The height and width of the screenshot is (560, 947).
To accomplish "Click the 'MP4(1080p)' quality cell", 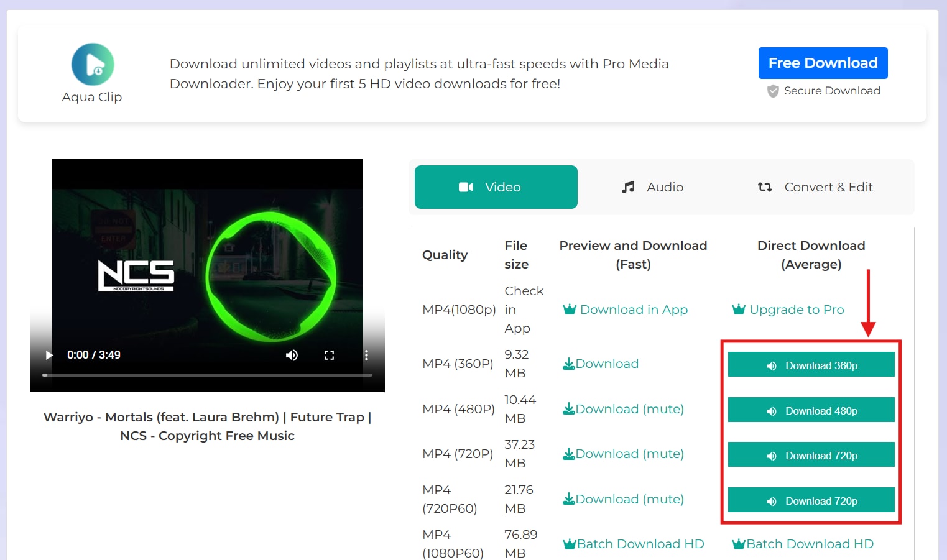I will pyautogui.click(x=460, y=310).
